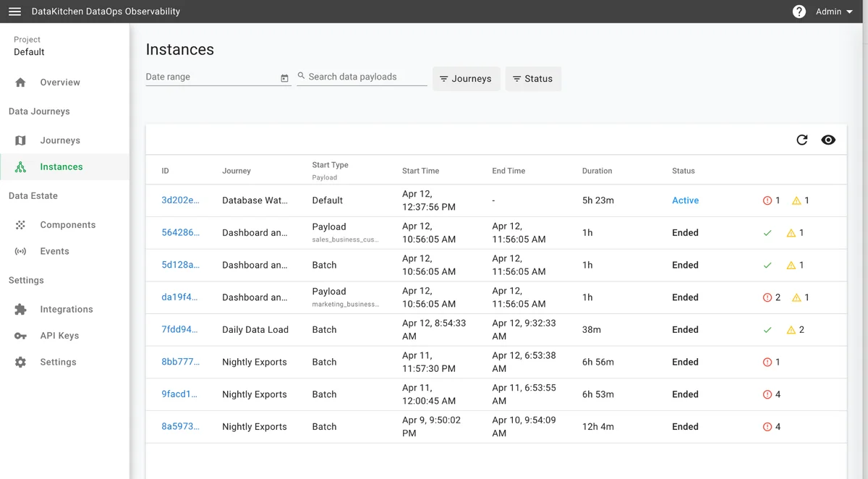This screenshot has width=868, height=479.
Task: Toggle column visibility with the eye icon
Action: coord(828,140)
